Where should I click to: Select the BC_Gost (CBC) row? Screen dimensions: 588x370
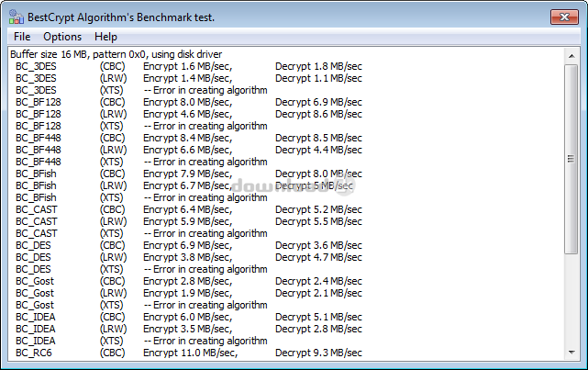(x=189, y=282)
